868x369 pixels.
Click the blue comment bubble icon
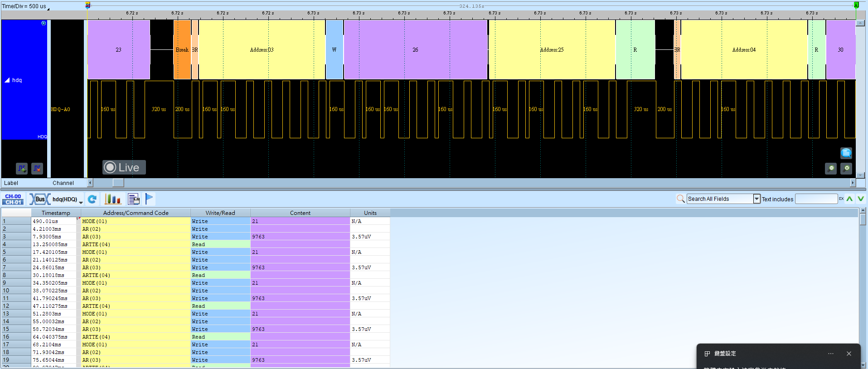pos(846,153)
